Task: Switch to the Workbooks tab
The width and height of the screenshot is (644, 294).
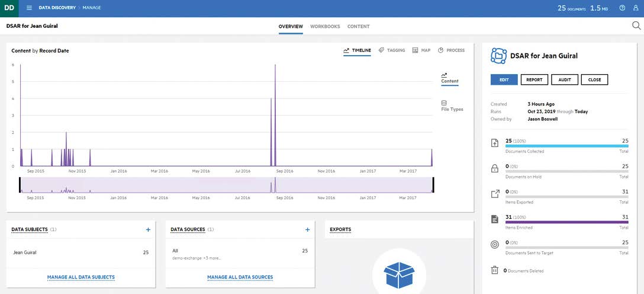Action: point(325,26)
